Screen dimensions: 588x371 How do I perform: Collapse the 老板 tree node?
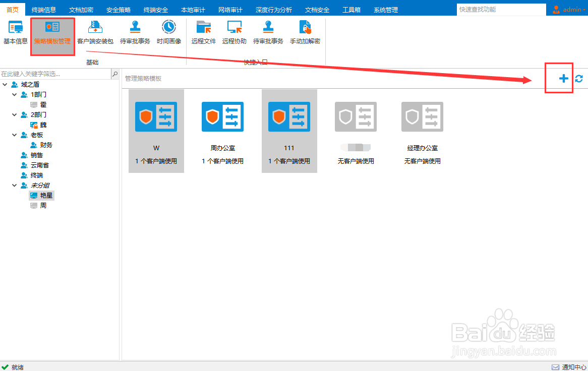click(x=14, y=135)
